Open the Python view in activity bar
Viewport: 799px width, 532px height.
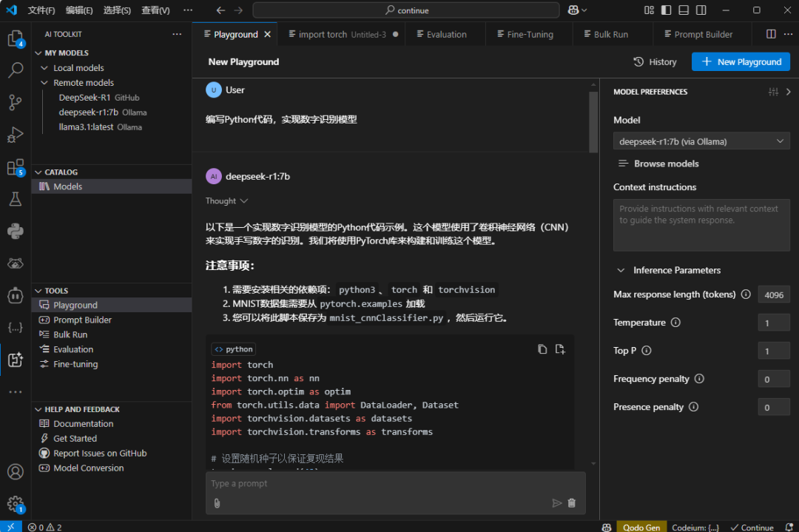[16, 232]
